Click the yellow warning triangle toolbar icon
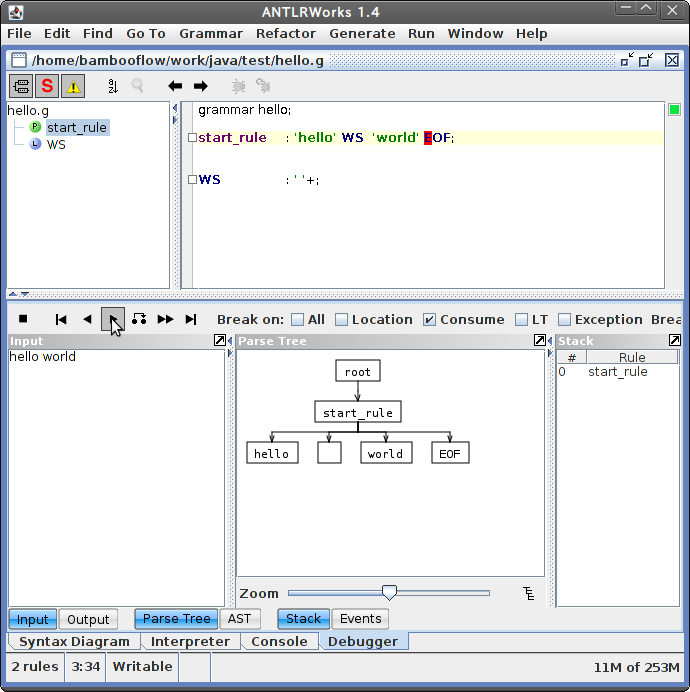Image resolution: width=690 pixels, height=692 pixels. point(73,86)
